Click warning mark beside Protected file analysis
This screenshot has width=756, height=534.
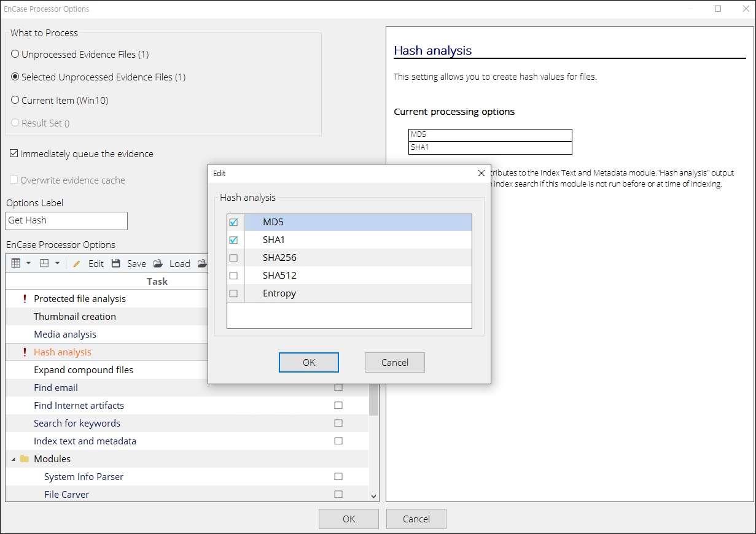(25, 299)
